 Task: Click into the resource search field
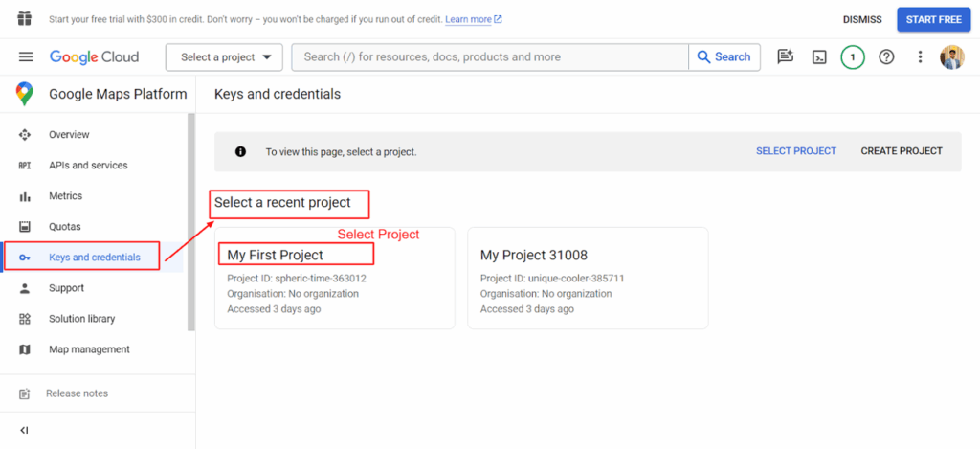489,57
